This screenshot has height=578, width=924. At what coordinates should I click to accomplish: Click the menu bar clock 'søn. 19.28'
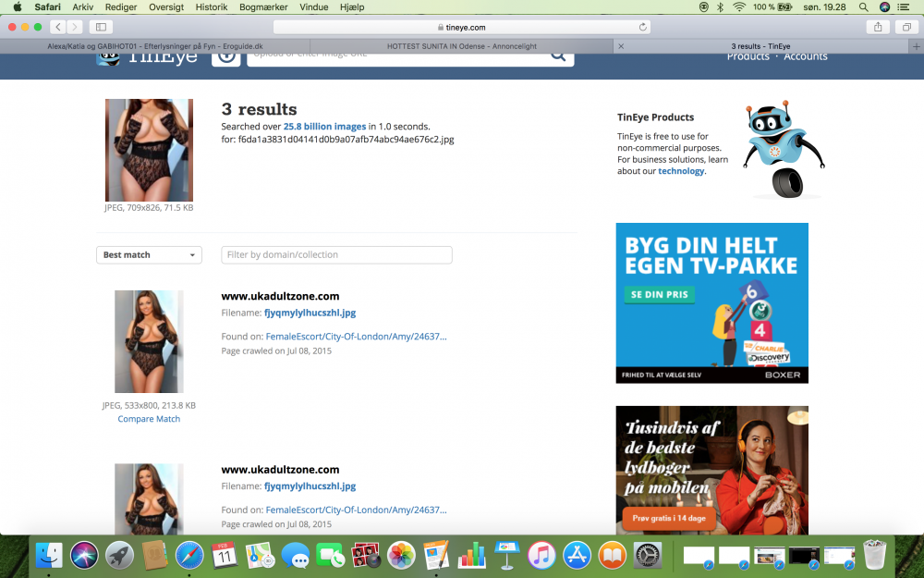[x=824, y=7]
